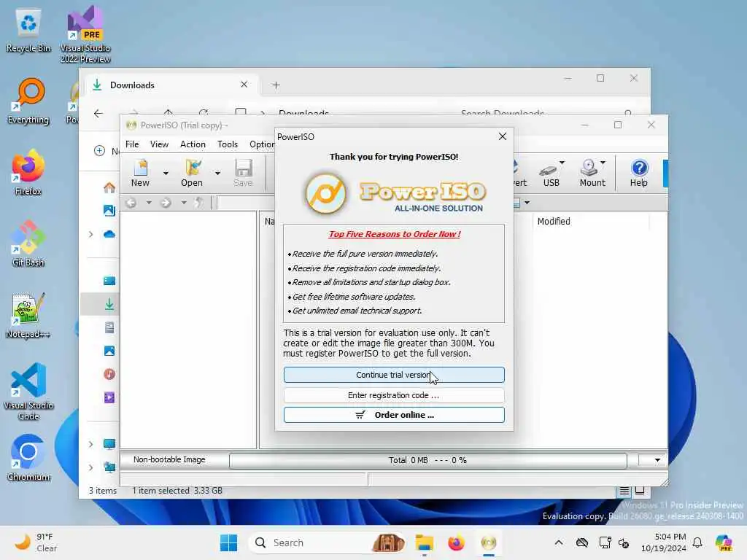Select Videos icon in Explorer sidebar
This screenshot has width=747, height=560.
pyautogui.click(x=109, y=397)
